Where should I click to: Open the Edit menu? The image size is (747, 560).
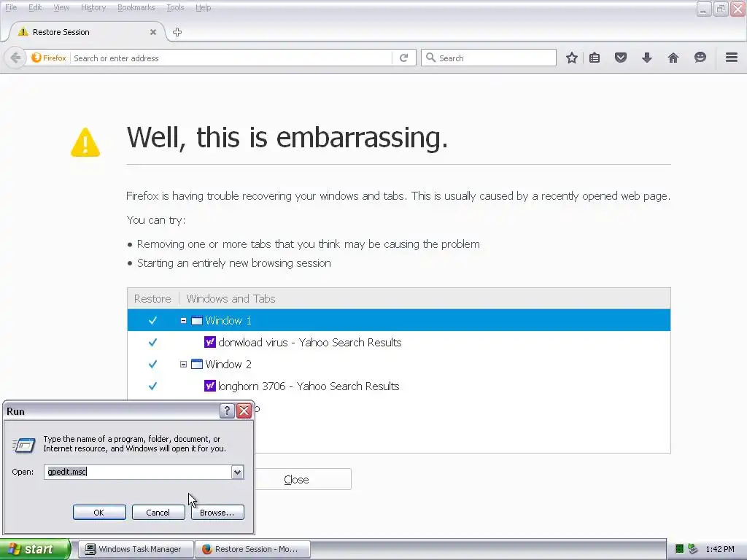click(35, 7)
